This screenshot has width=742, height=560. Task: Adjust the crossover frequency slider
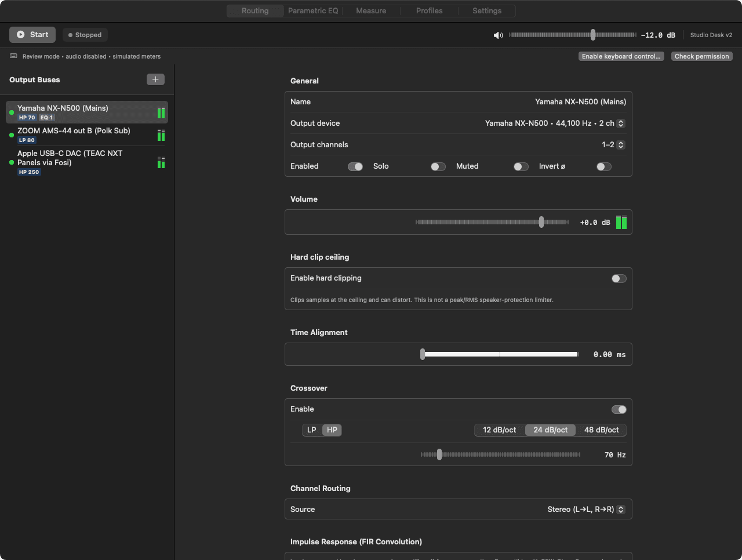coord(500,454)
